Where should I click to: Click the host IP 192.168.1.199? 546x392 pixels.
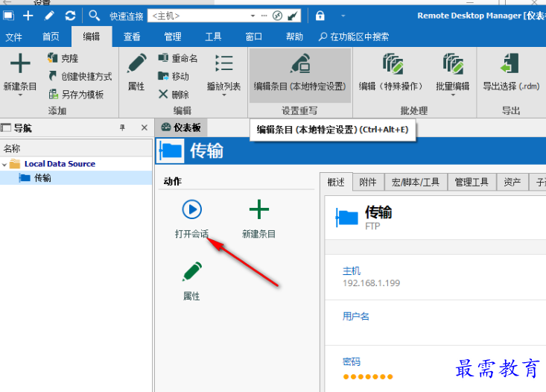pos(371,283)
